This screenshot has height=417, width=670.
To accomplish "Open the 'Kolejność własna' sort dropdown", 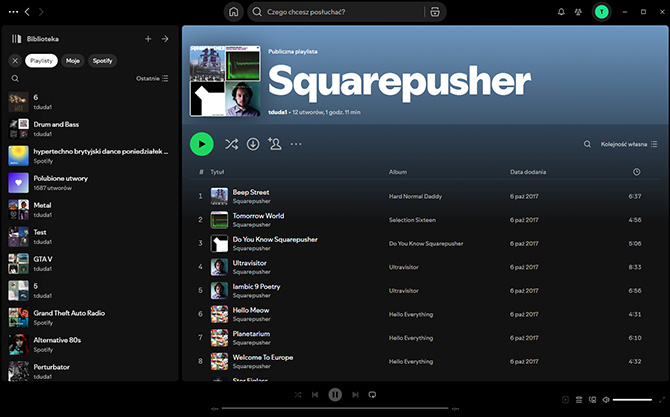I will click(x=629, y=144).
